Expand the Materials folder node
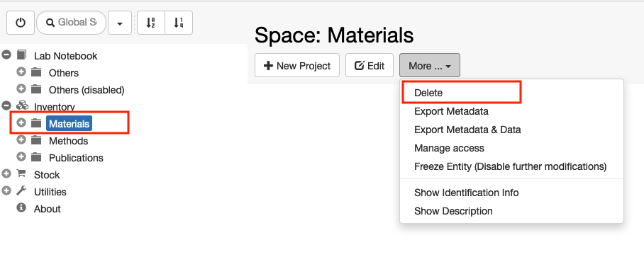The image size is (644, 257). [21, 122]
